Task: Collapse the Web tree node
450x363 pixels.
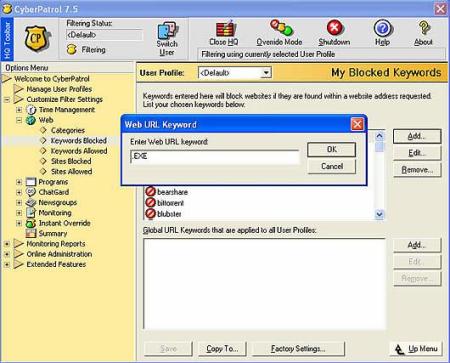Action: [x=19, y=120]
